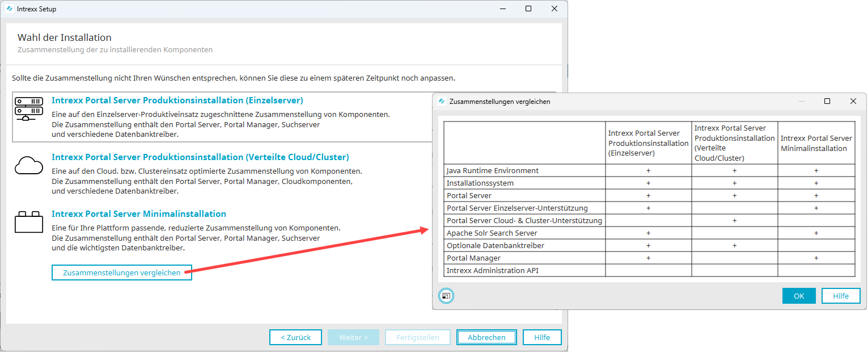Maximize the Intrexx Setup window

coord(528,9)
